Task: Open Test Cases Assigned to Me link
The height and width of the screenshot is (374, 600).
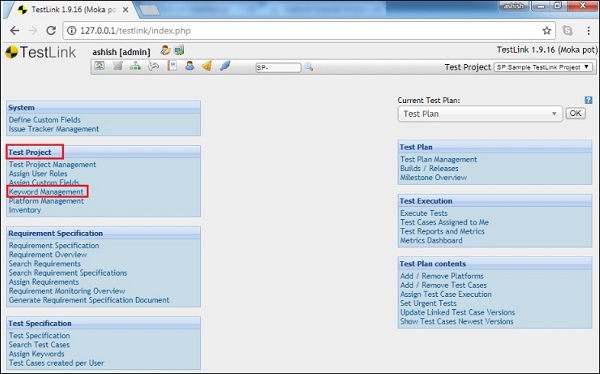Action: pos(444,222)
